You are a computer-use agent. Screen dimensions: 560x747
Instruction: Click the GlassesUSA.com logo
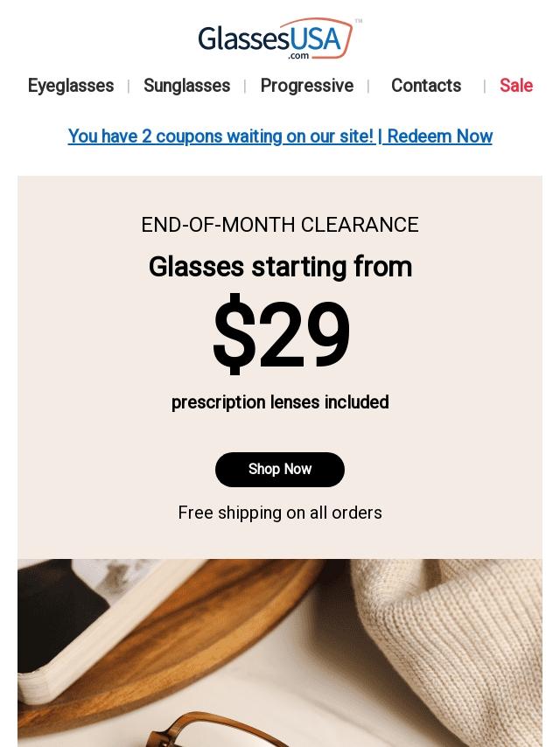click(276, 39)
